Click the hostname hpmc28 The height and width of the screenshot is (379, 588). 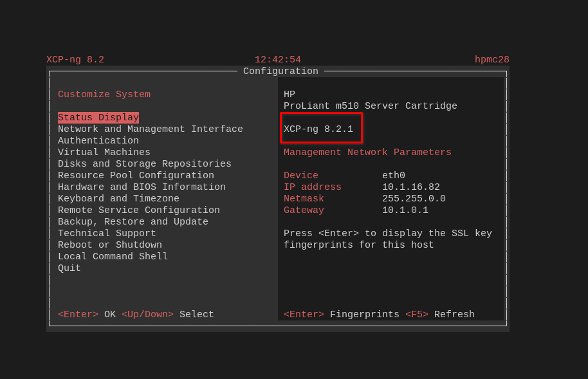click(x=492, y=60)
